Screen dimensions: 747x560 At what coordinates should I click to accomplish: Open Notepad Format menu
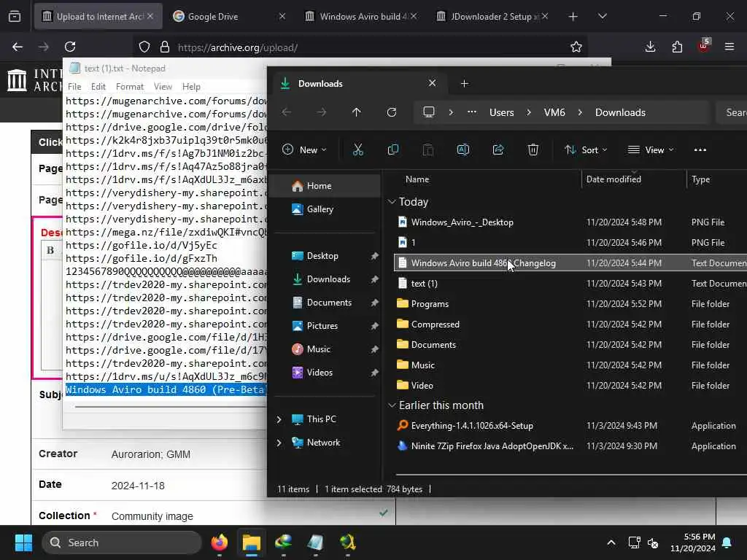pos(130,87)
